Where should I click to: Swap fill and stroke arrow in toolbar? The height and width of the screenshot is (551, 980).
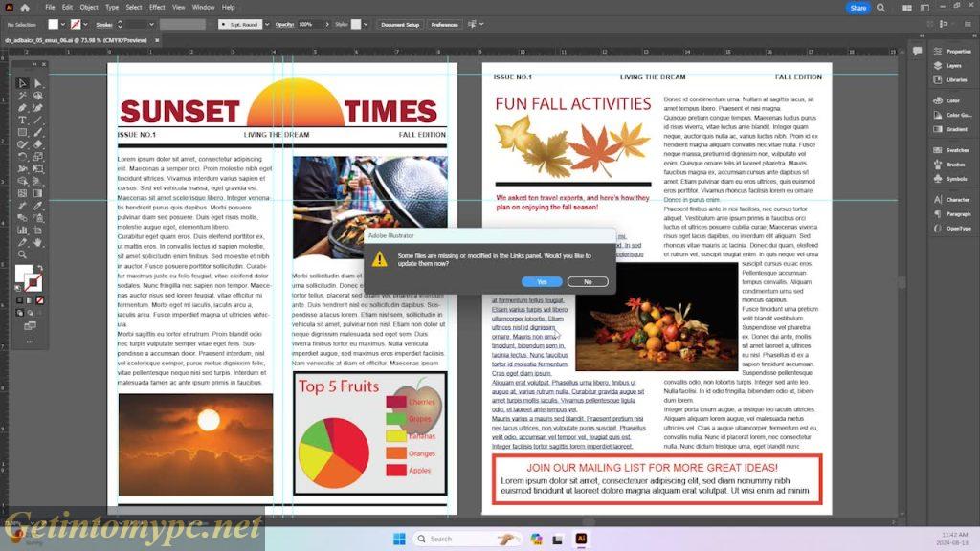(39, 269)
